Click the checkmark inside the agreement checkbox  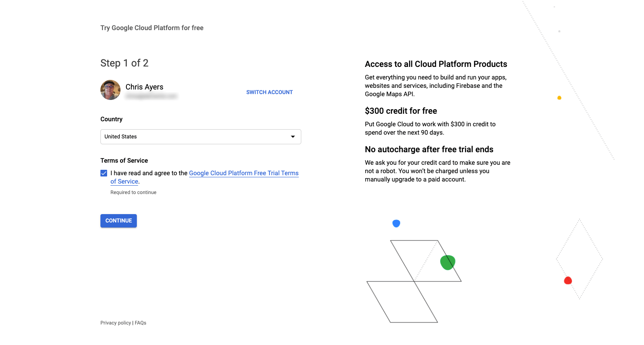coord(104,173)
